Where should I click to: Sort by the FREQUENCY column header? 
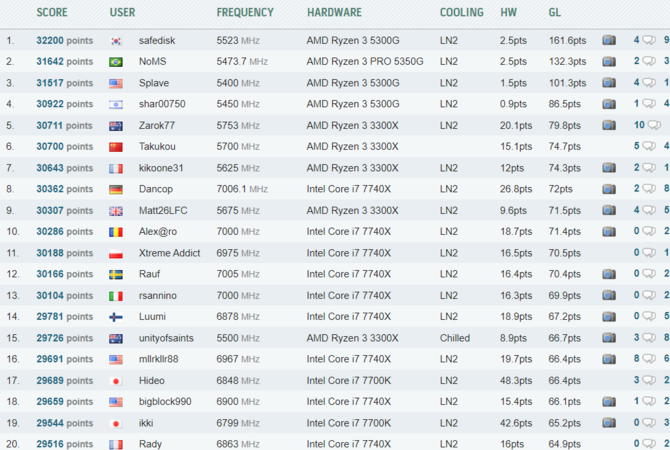pyautogui.click(x=245, y=12)
